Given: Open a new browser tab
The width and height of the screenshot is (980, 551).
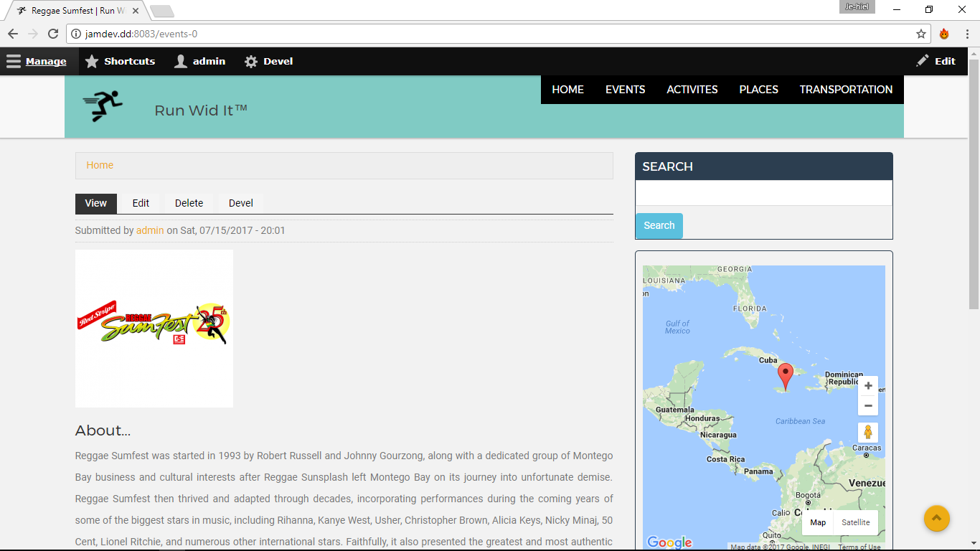Looking at the screenshot, I should (x=162, y=11).
